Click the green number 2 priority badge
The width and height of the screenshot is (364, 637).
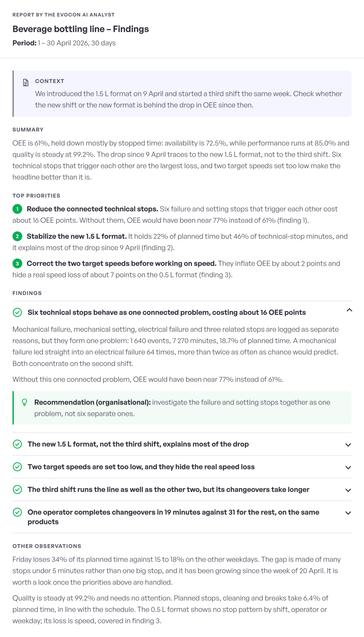click(x=17, y=236)
